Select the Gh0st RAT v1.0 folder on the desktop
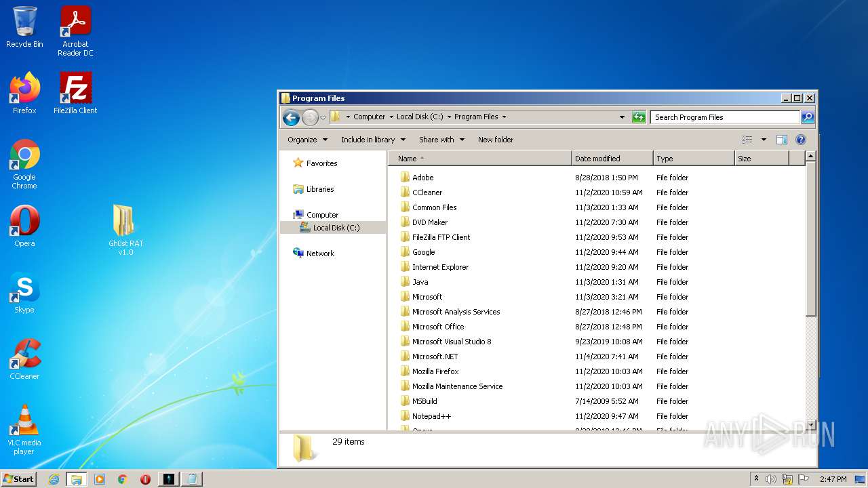868x488 pixels. click(x=125, y=230)
